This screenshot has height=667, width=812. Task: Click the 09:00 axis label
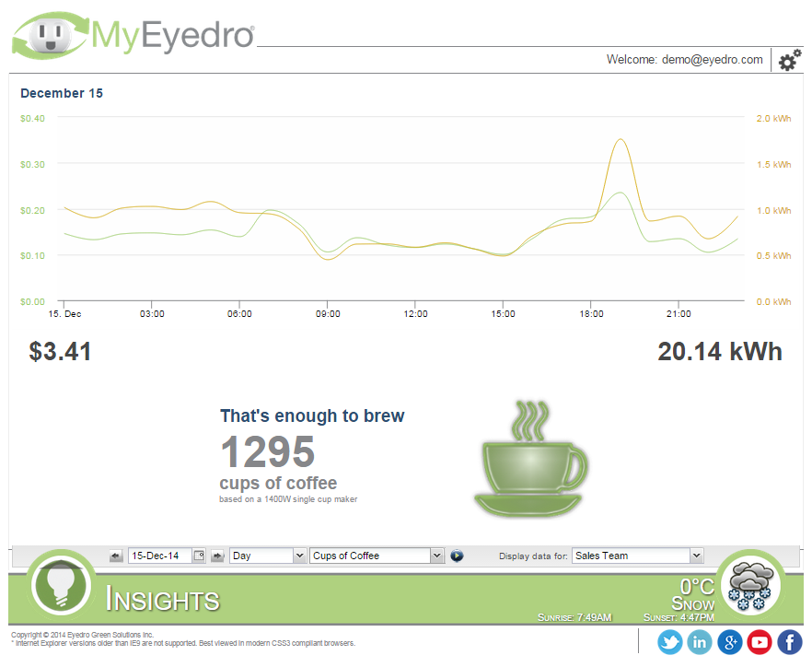pyautogui.click(x=328, y=314)
